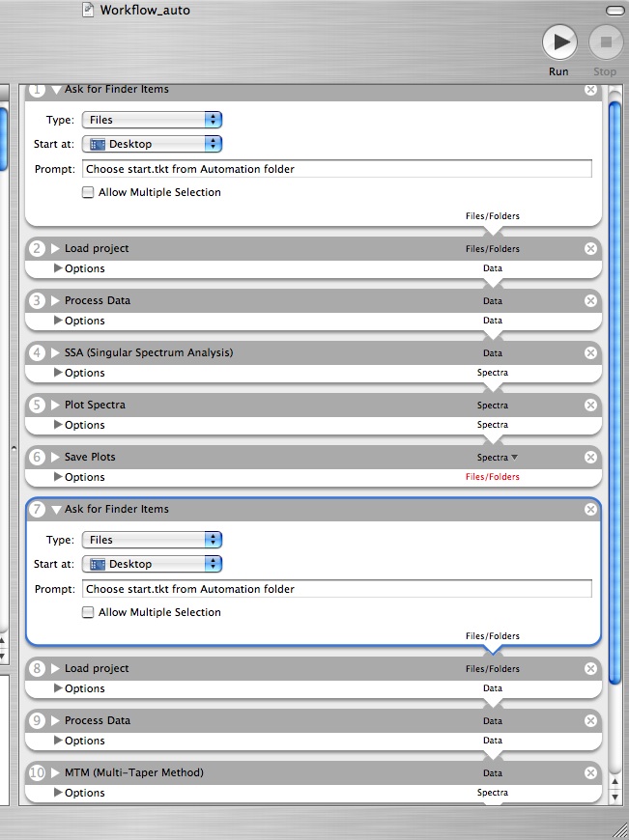The image size is (629, 840).
Task: Remove the MTM action
Action: [x=590, y=772]
